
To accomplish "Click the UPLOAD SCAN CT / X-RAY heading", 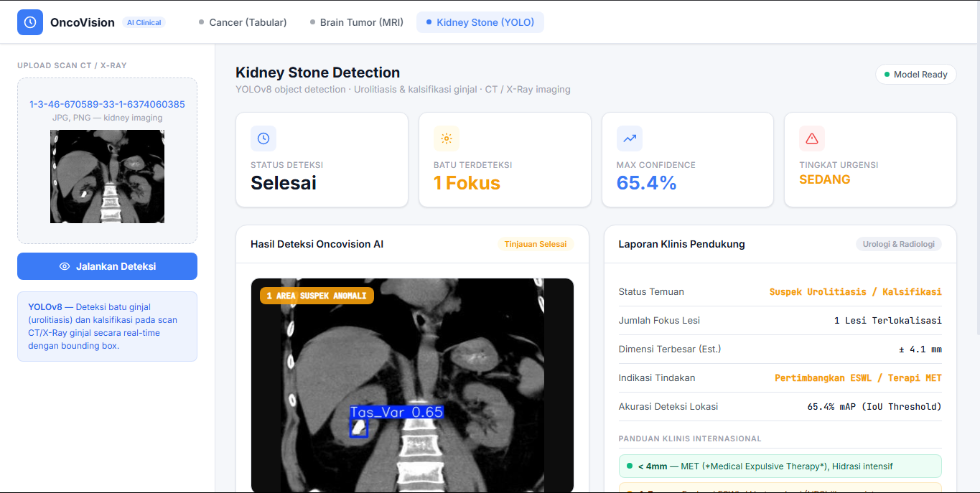I will click(72, 65).
